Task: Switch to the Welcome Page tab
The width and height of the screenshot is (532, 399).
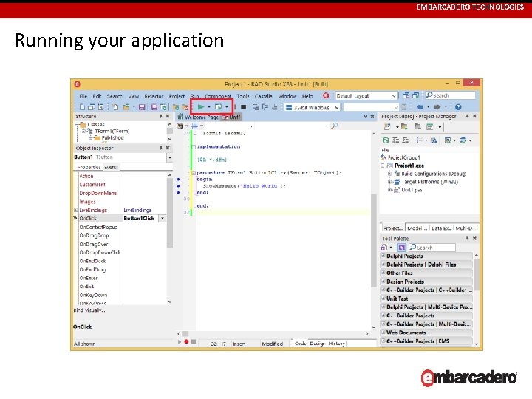Action: click(x=199, y=117)
